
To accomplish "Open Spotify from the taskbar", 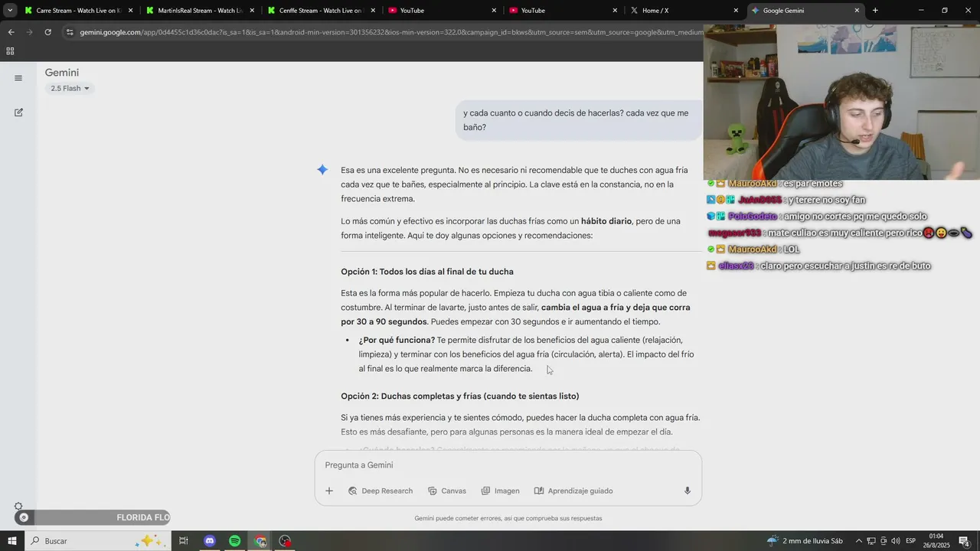I will (235, 541).
